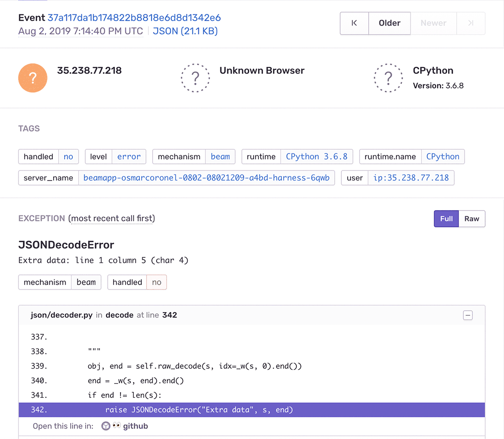
Task: Click the orange user avatar icon
Action: point(33,78)
